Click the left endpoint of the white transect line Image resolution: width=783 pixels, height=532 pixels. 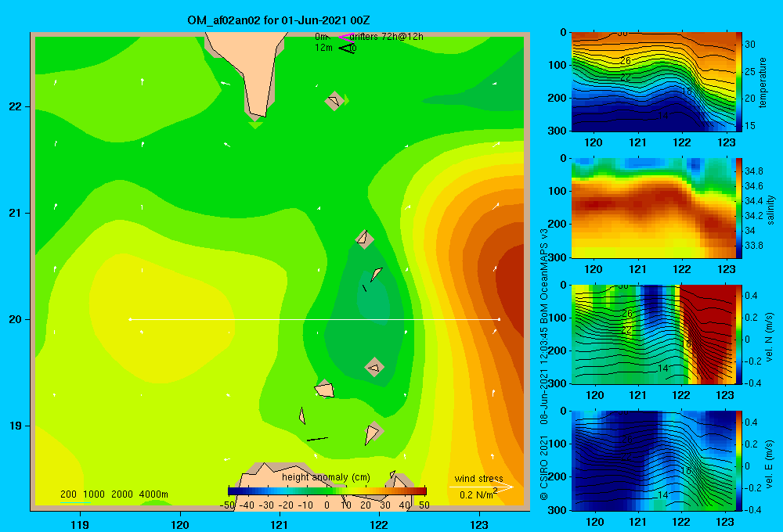pyautogui.click(x=130, y=319)
